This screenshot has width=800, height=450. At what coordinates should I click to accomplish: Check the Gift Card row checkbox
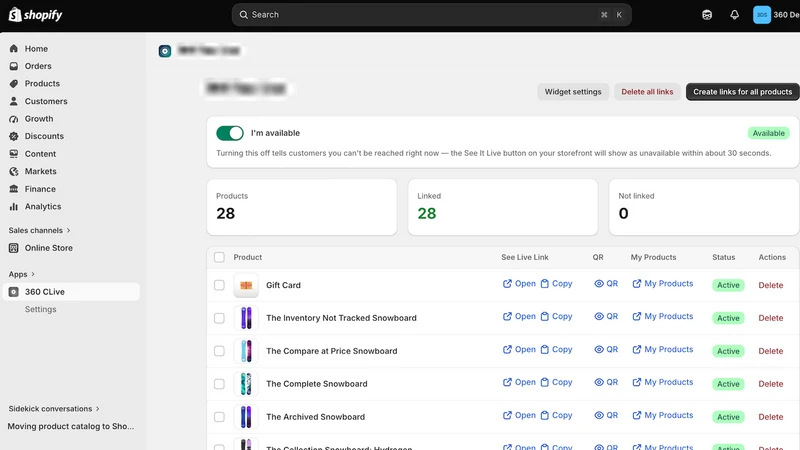click(219, 285)
